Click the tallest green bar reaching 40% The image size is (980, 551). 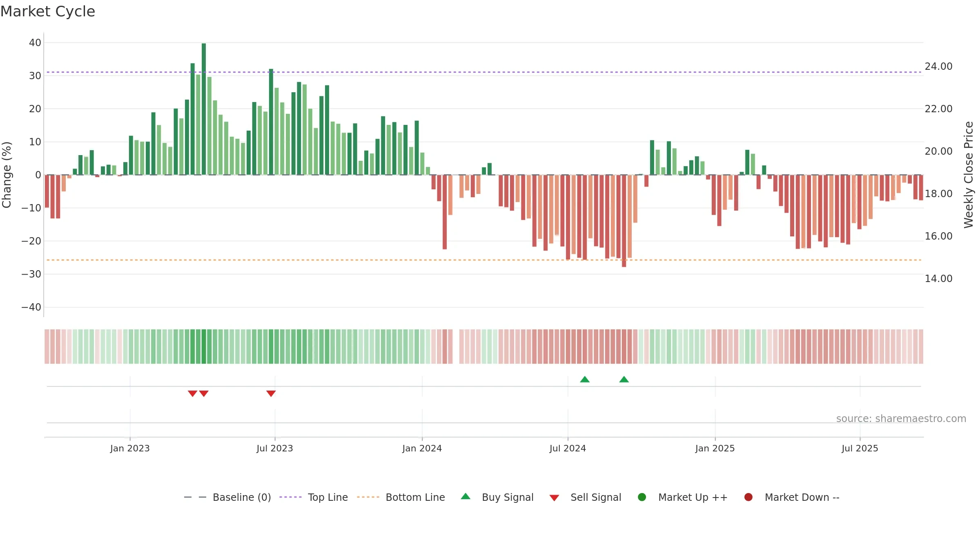204,109
